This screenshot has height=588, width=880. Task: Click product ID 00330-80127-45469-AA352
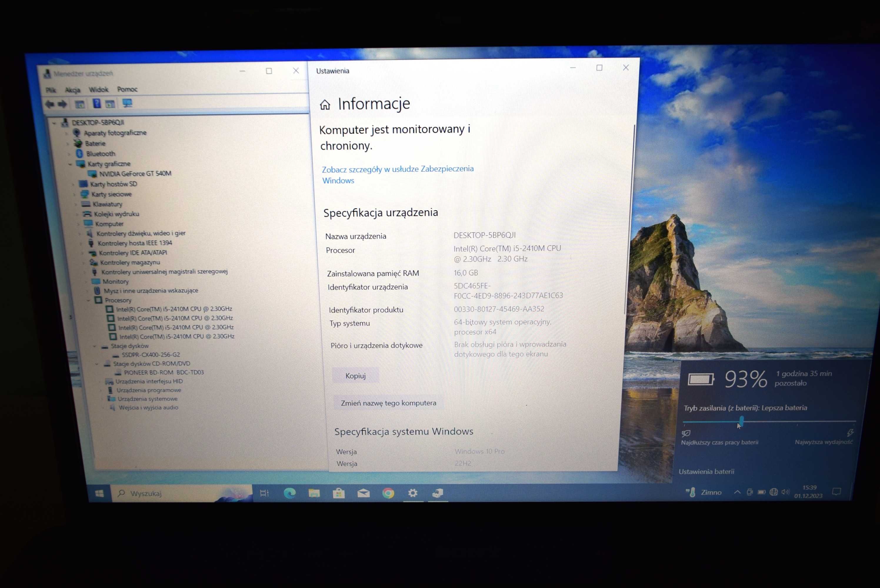coord(499,309)
